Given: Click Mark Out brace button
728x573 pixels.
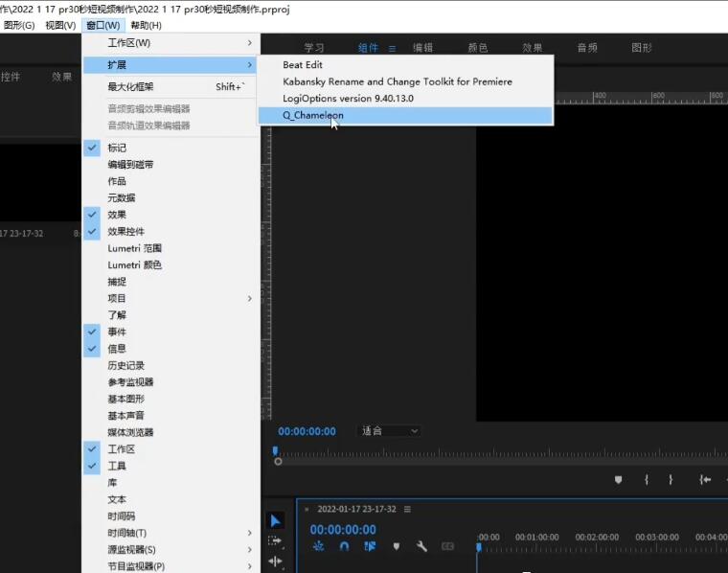Looking at the screenshot, I should (x=671, y=479).
